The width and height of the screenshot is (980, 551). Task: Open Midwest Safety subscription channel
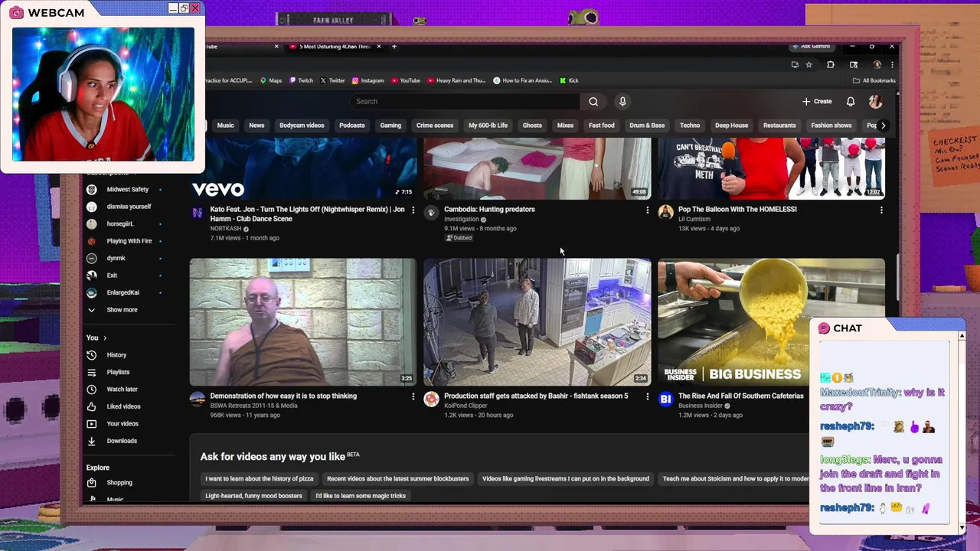pyautogui.click(x=127, y=189)
